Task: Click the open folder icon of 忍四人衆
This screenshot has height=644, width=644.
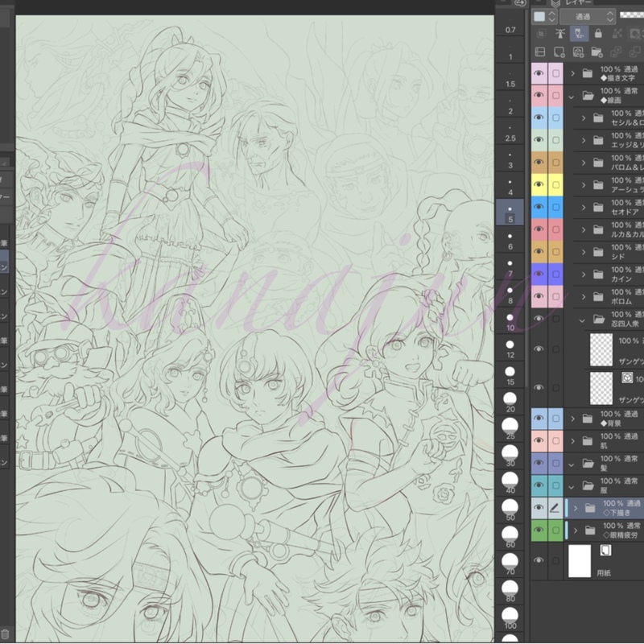Action: [599, 319]
